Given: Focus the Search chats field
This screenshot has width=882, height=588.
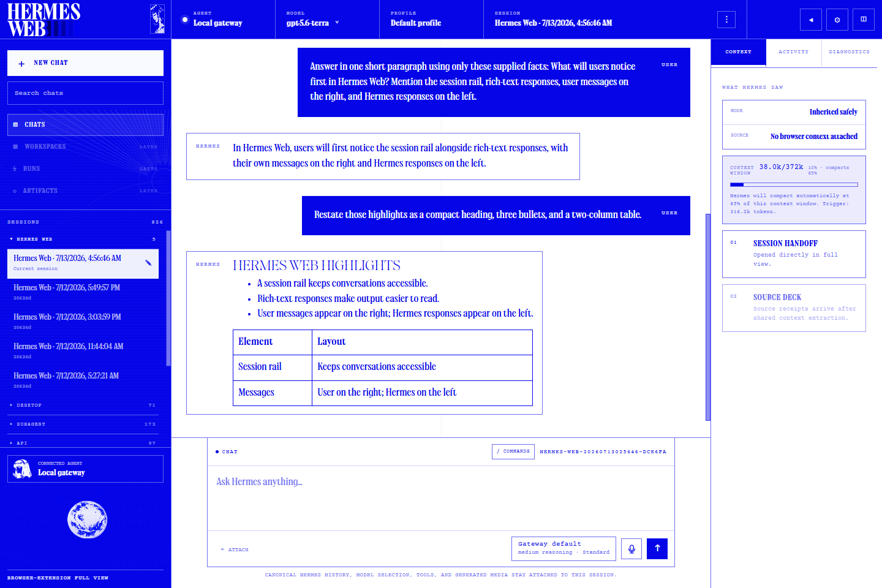Looking at the screenshot, I should 85,93.
